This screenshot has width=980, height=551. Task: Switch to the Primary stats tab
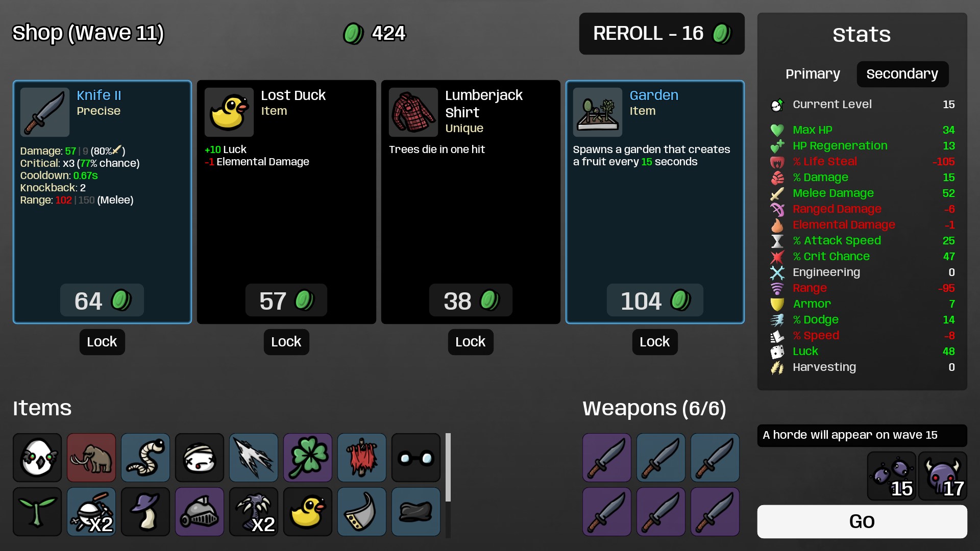pyautogui.click(x=813, y=74)
